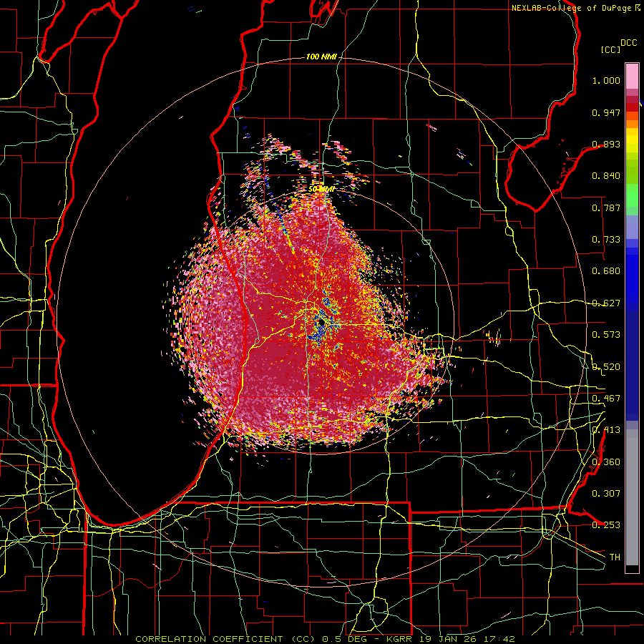Screen dimensions: 644x644
Task: Click the [CC] legend unit label
Action: pyautogui.click(x=610, y=49)
